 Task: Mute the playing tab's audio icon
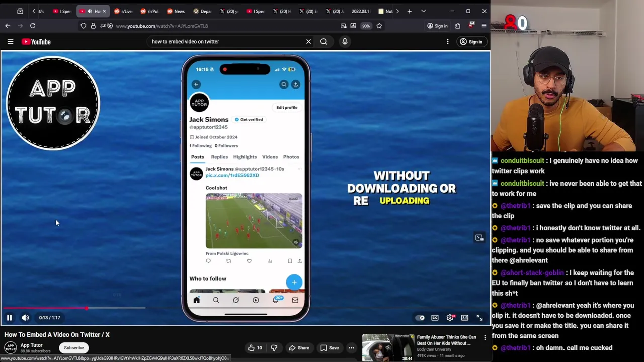pos(90,11)
